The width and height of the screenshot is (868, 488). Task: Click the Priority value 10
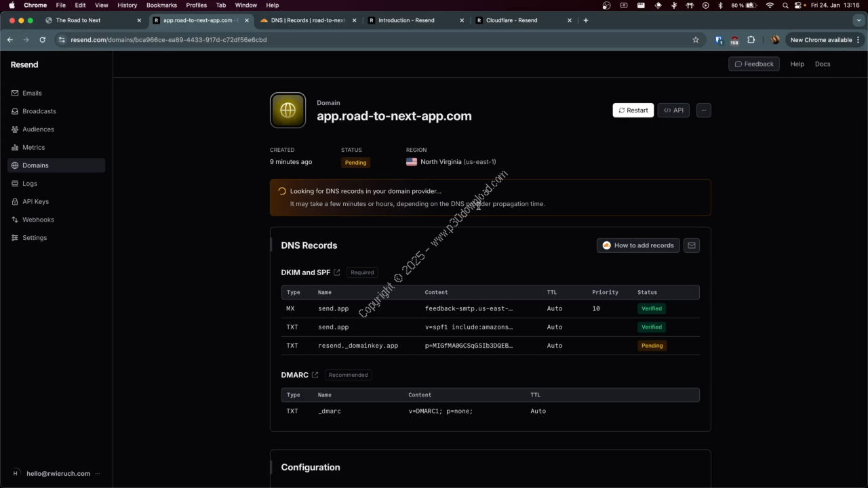click(x=595, y=308)
